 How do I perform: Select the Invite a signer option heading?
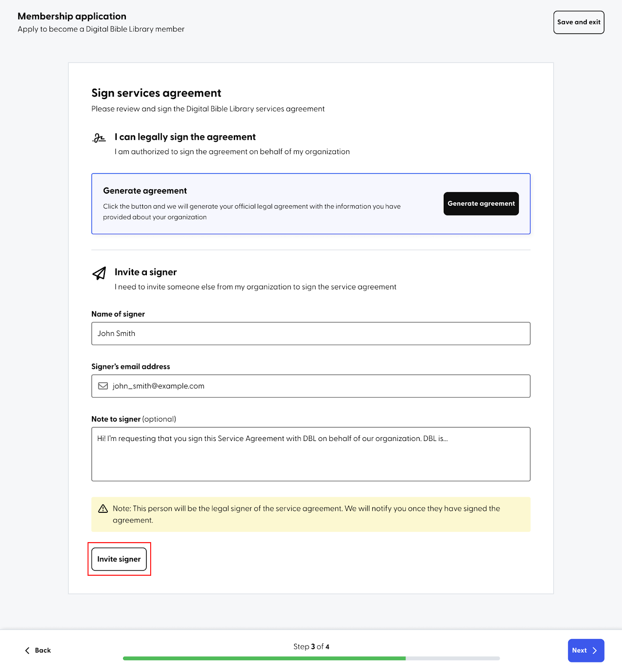(x=146, y=272)
